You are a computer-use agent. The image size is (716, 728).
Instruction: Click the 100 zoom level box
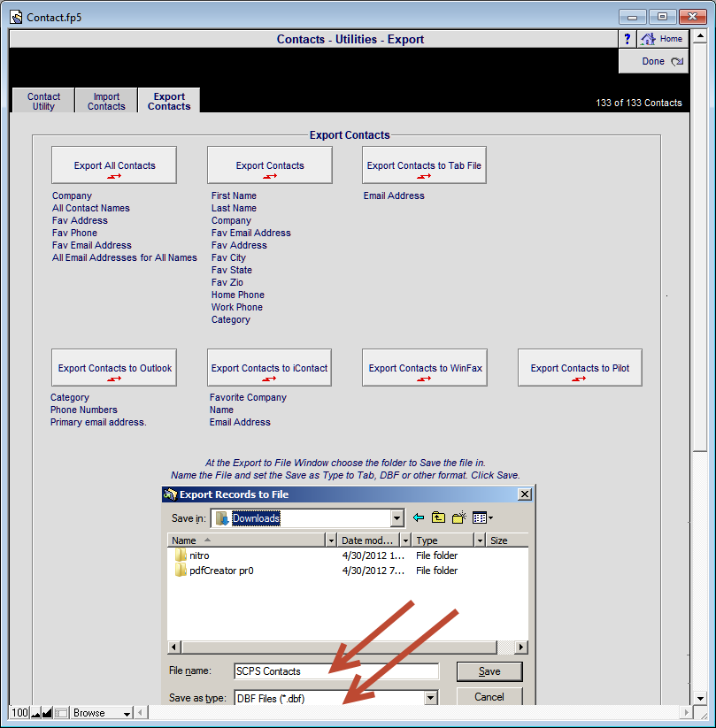click(x=20, y=713)
